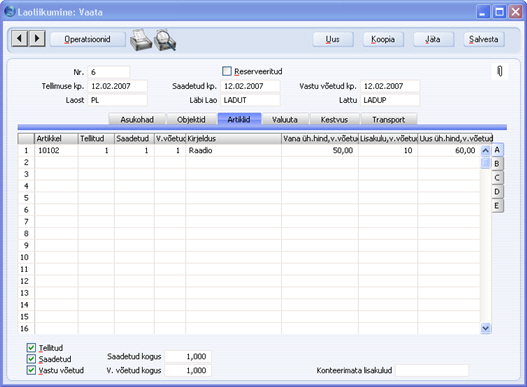Click the Tellimuse kp. date field
527x387 pixels.
(x=117, y=86)
